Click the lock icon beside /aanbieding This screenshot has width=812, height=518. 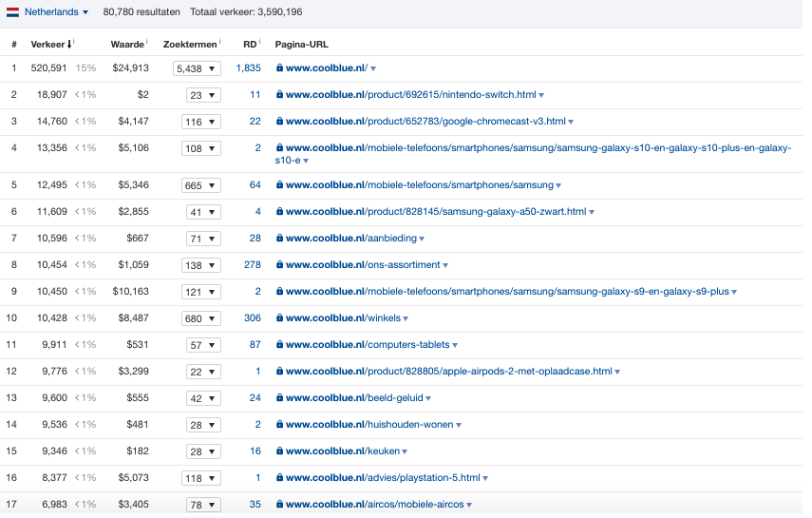(279, 238)
